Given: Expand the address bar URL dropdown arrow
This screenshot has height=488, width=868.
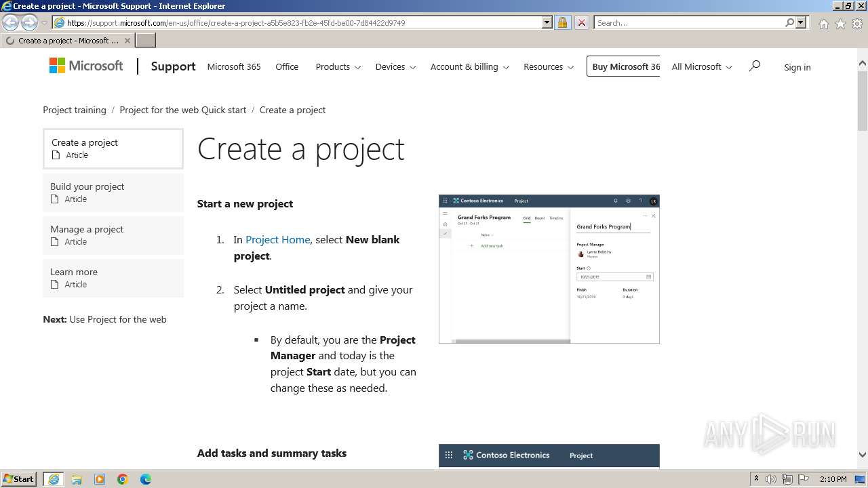Looking at the screenshot, I should 547,22.
